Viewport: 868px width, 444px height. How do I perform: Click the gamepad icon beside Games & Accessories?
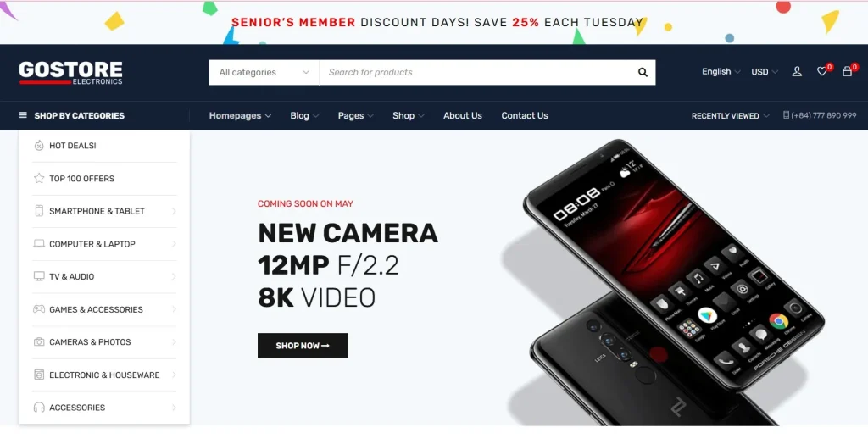[39, 309]
